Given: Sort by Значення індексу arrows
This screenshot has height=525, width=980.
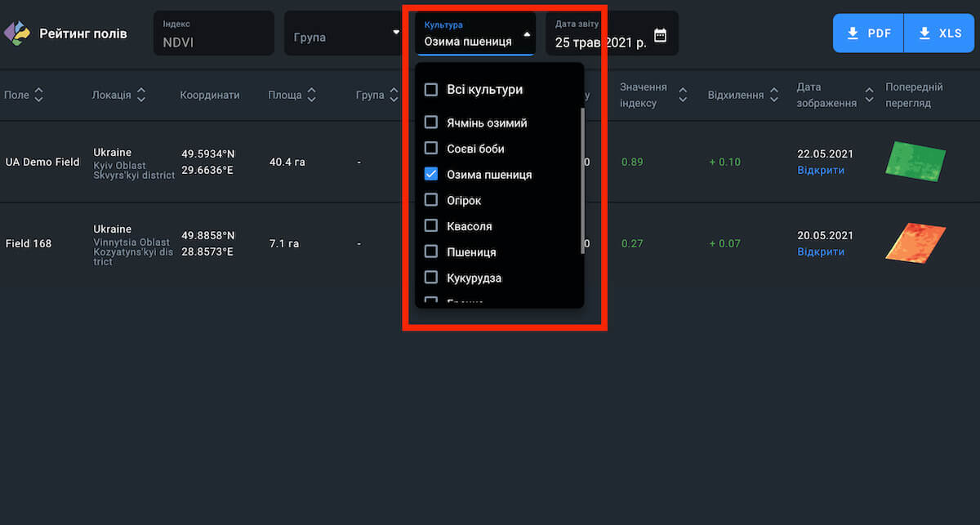Looking at the screenshot, I should click(683, 96).
